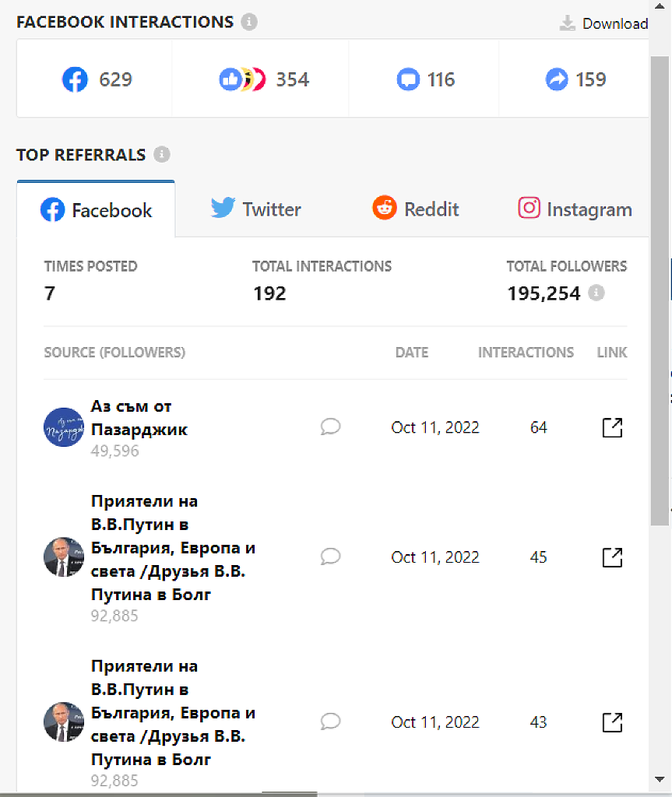Click info icon beside Facebook Interactions heading
The height and width of the screenshot is (797, 672).
(249, 22)
